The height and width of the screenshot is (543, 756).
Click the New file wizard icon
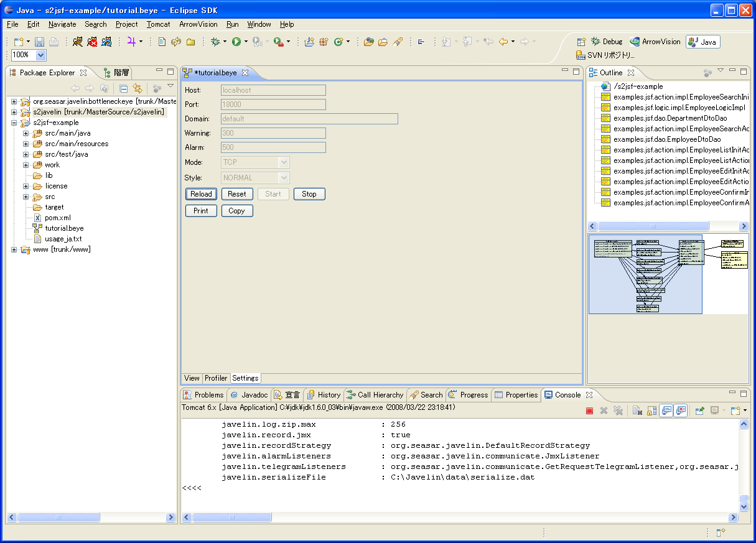[x=19, y=42]
